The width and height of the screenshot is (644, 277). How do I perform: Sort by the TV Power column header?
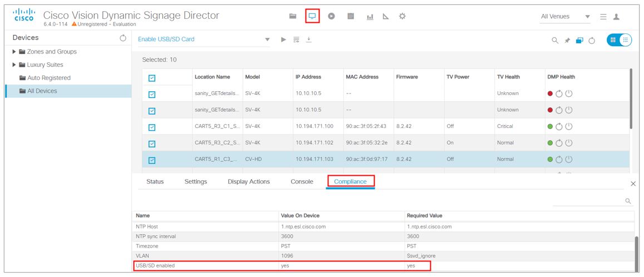(458, 77)
